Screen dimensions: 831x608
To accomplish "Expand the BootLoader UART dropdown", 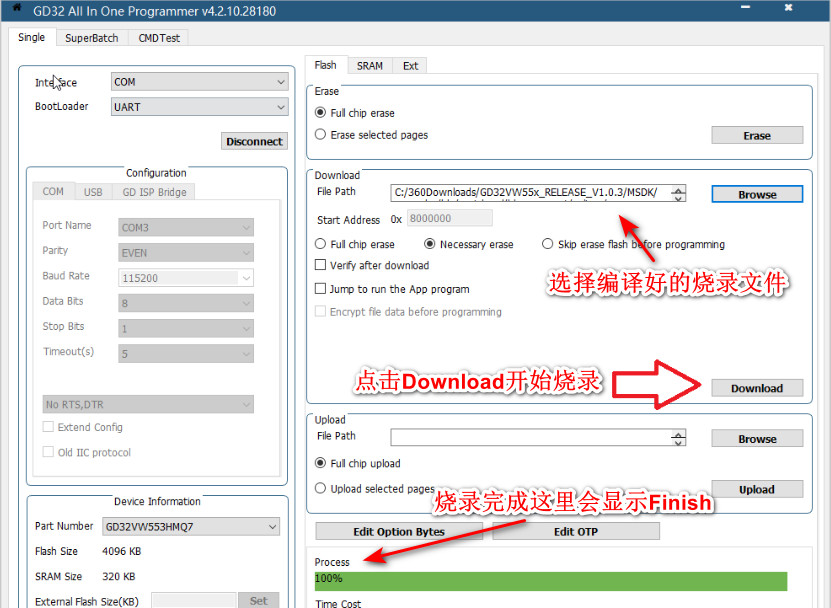I will (x=199, y=107).
